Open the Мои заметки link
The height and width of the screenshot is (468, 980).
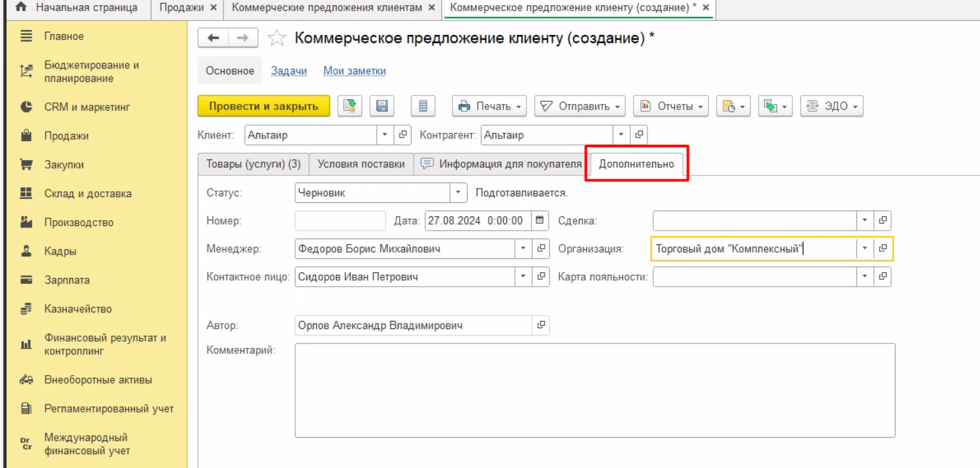(x=354, y=71)
